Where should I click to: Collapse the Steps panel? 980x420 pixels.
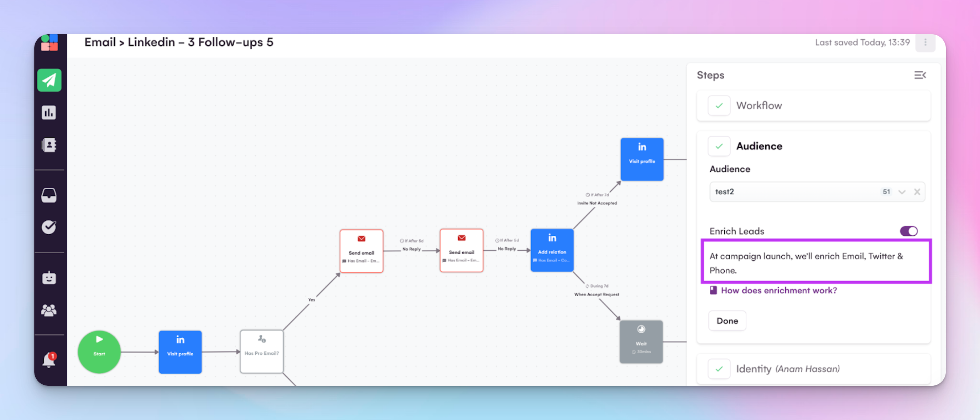920,75
